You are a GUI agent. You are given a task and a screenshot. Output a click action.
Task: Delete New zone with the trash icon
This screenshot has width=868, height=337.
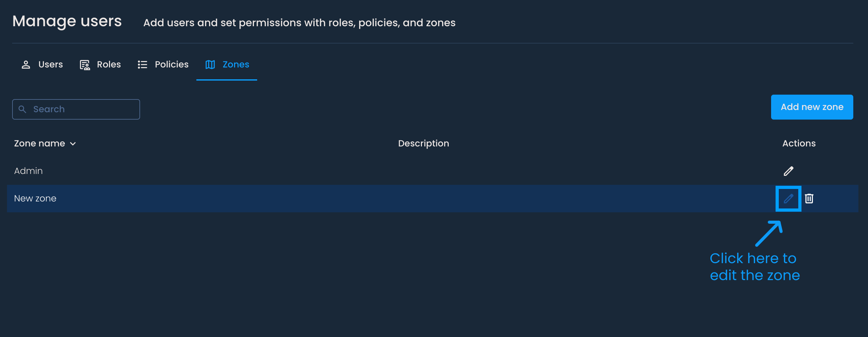point(809,199)
